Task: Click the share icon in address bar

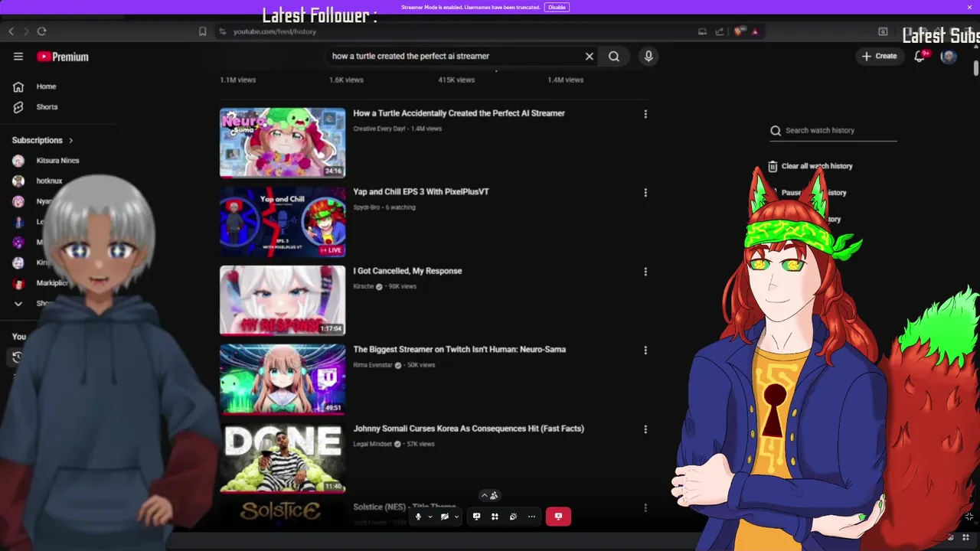Action: tap(720, 31)
